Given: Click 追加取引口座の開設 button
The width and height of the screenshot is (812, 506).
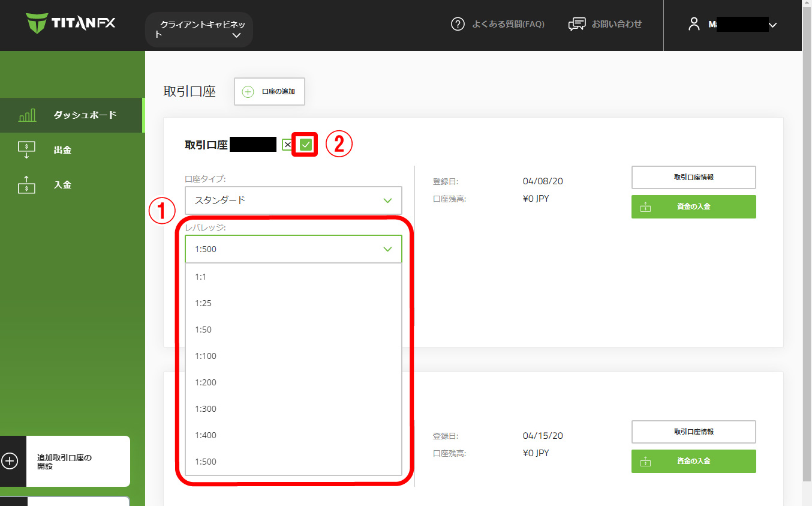Looking at the screenshot, I should [x=65, y=461].
